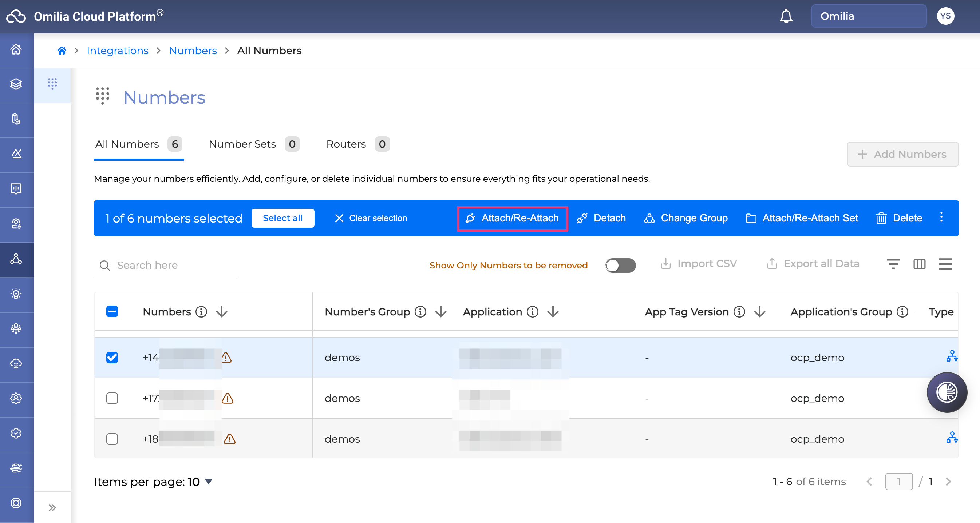
Task: Uncheck the selected +14 number row
Action: click(112, 357)
